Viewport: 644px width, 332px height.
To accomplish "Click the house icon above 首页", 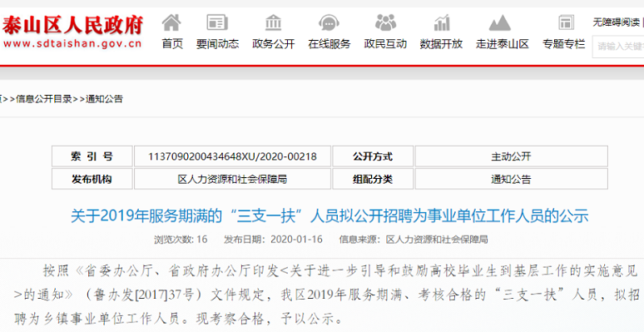I will [171, 22].
